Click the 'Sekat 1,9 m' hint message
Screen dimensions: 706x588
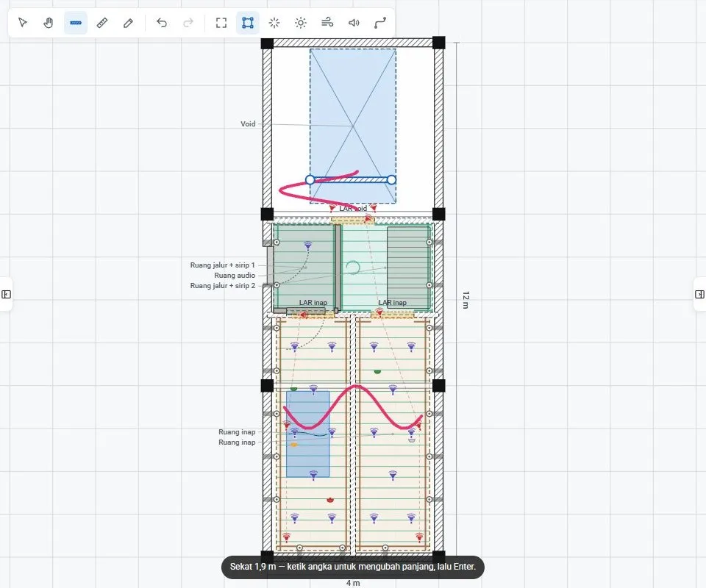click(x=353, y=567)
